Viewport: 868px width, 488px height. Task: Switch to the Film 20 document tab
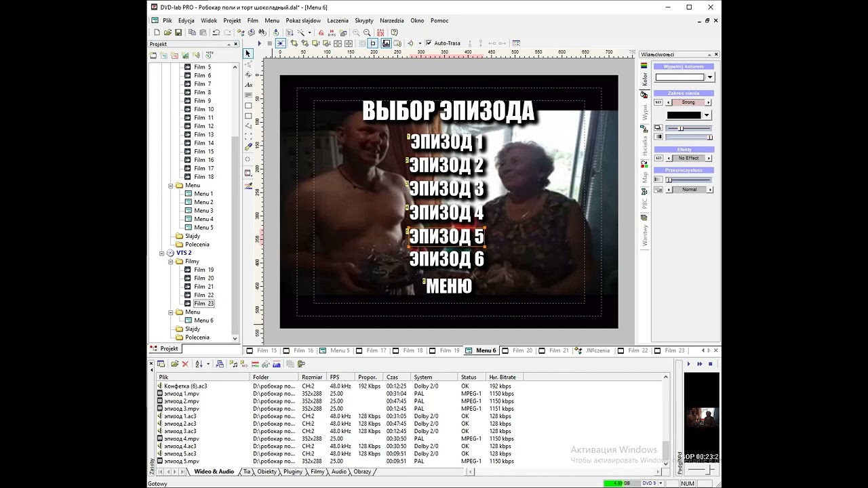tap(517, 350)
